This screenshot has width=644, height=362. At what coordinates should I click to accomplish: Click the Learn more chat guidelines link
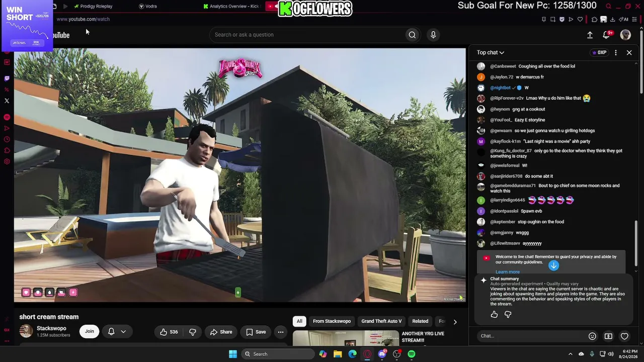(508, 272)
